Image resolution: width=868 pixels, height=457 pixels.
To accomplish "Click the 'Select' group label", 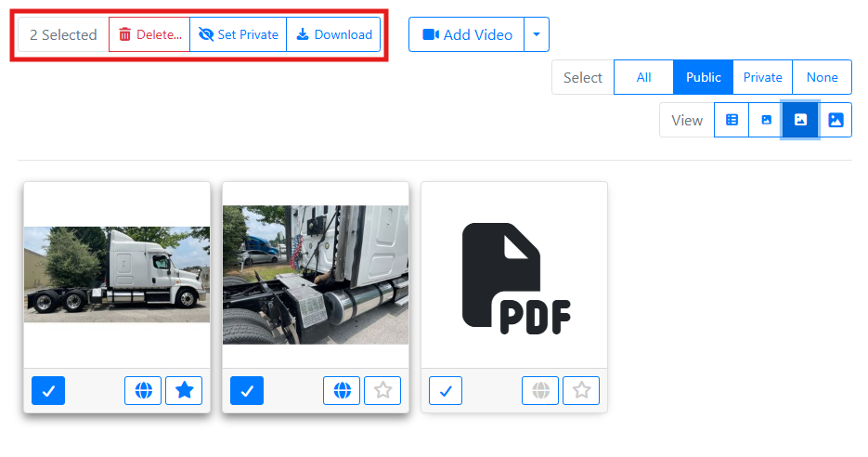I will click(x=582, y=77).
